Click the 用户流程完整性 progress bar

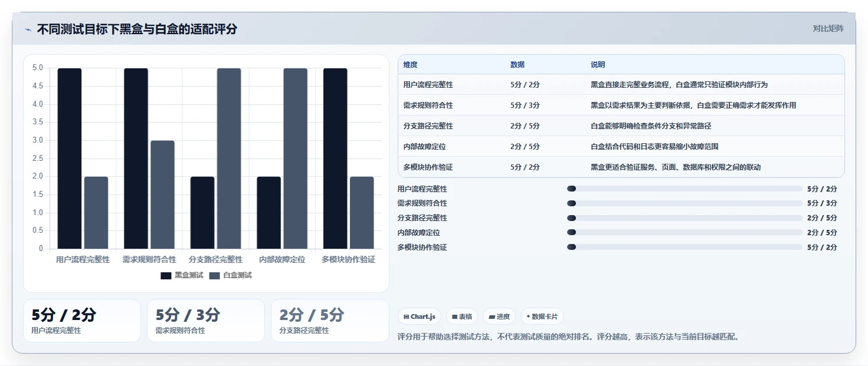pos(684,189)
